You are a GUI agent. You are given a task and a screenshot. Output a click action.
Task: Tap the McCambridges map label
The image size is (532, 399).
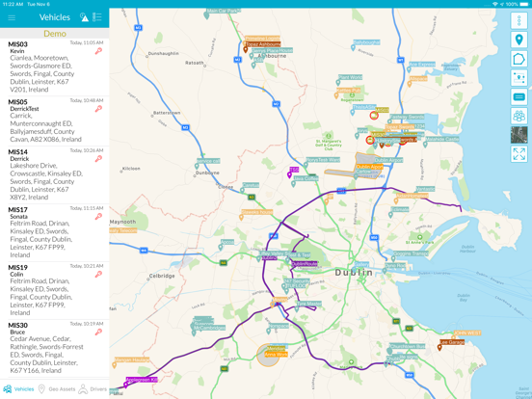(x=209, y=328)
